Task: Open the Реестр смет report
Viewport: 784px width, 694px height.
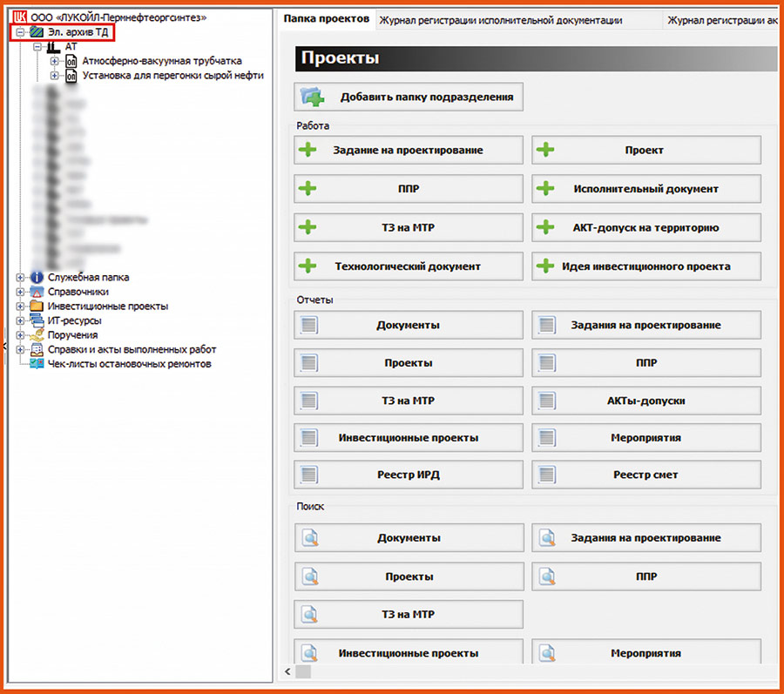Action: (x=645, y=475)
